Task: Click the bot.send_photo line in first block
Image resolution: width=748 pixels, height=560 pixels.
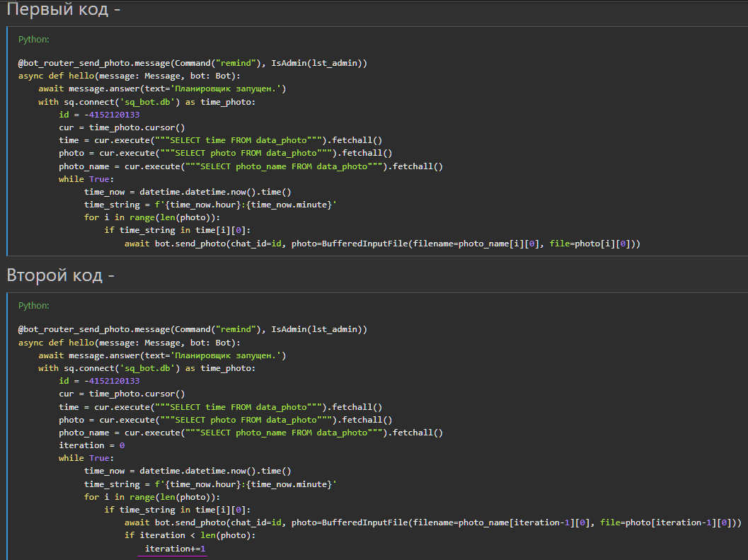Action: (382, 244)
